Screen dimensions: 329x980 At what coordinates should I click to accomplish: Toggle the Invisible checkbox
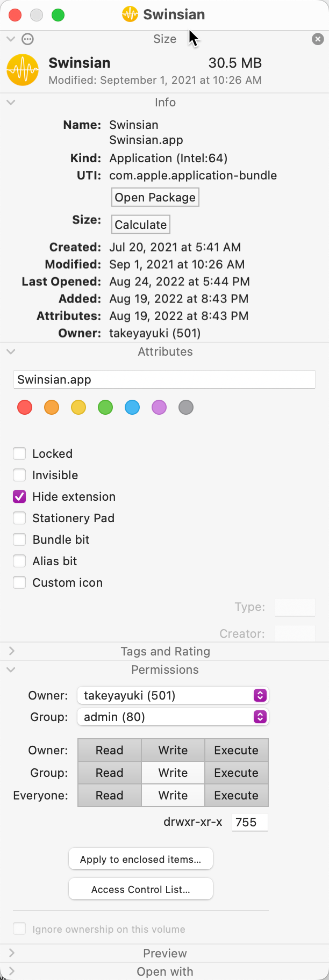click(19, 475)
